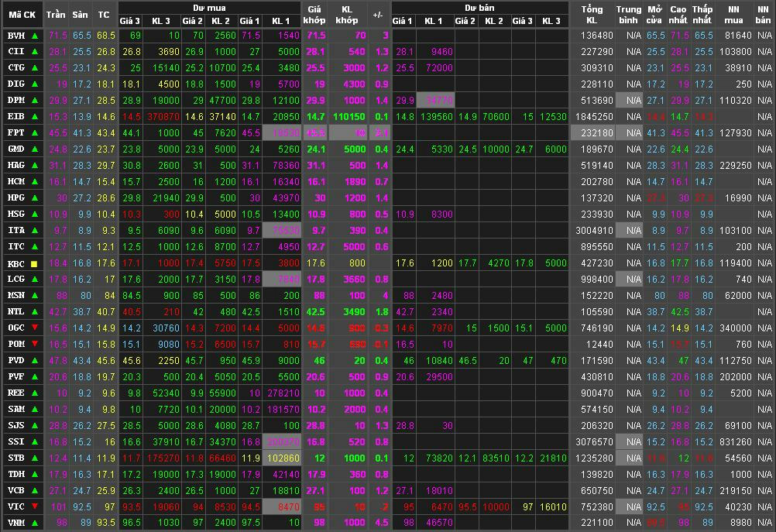This screenshot has height=532, width=776.
Task: Click the green up arrow beside MSN
Action: [35, 296]
